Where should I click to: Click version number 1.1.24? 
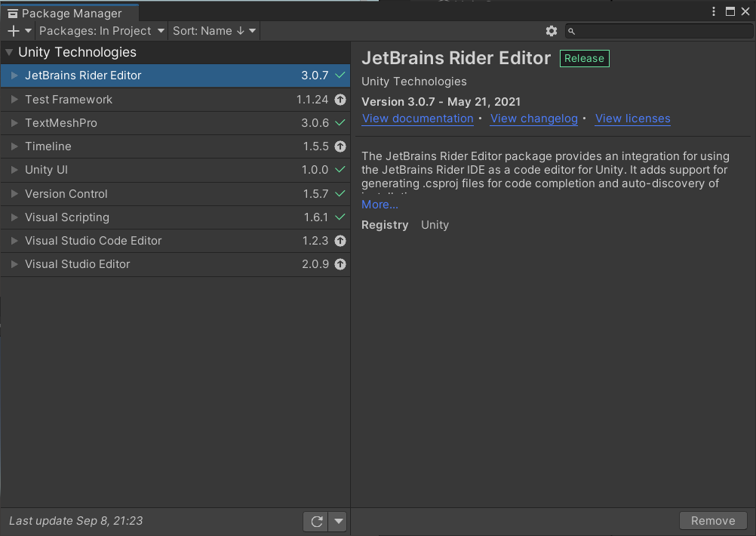coord(312,100)
